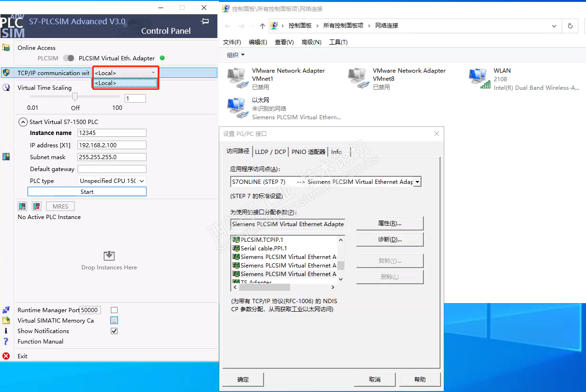Open the 应用程序访问点 dropdown arrow
586x392 pixels.
tap(417, 182)
